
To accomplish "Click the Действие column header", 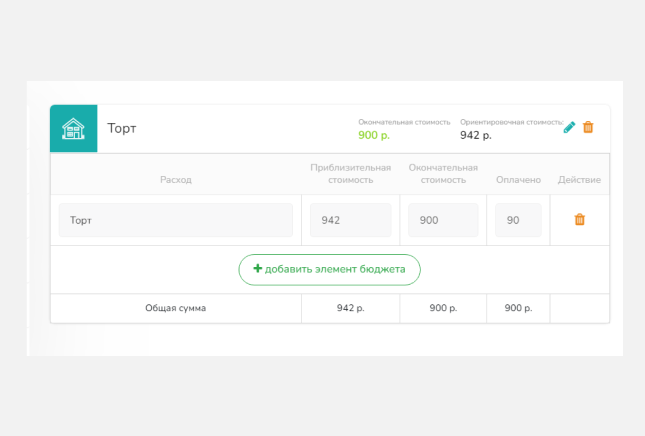I will pos(579,180).
